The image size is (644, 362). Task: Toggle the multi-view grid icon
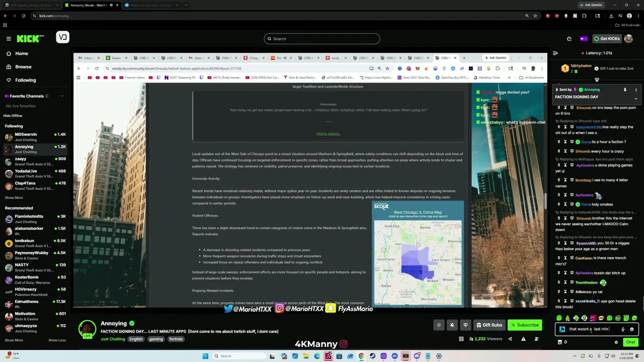point(461,339)
